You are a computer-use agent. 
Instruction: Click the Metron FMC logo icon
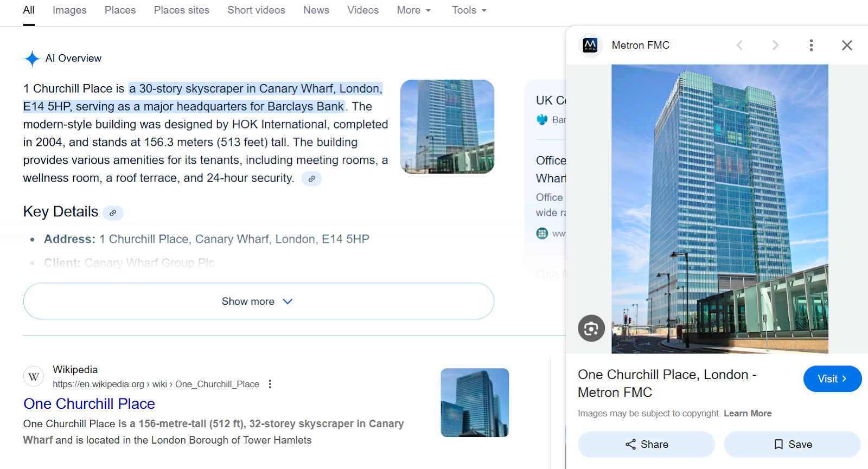pyautogui.click(x=590, y=45)
